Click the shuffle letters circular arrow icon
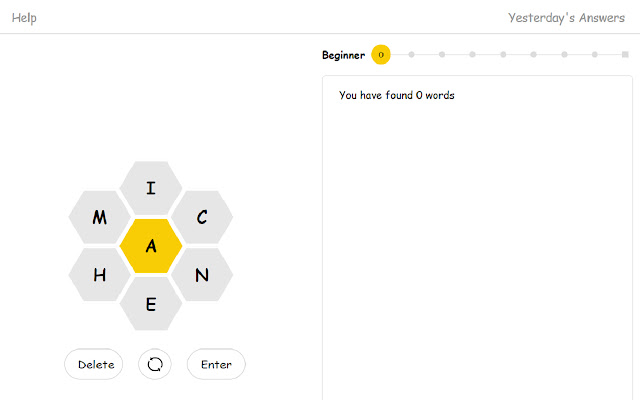The width and height of the screenshot is (640, 400). coord(155,365)
